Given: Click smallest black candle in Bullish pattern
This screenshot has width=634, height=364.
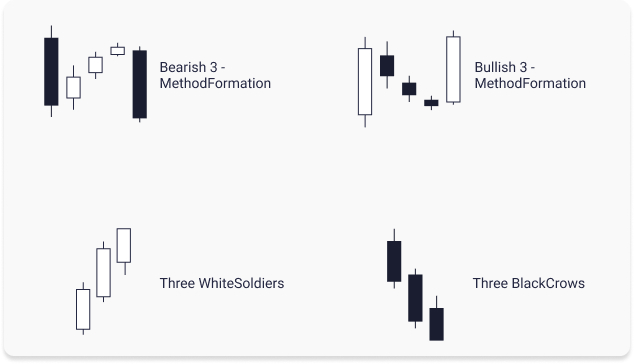Looking at the screenshot, I should [431, 103].
